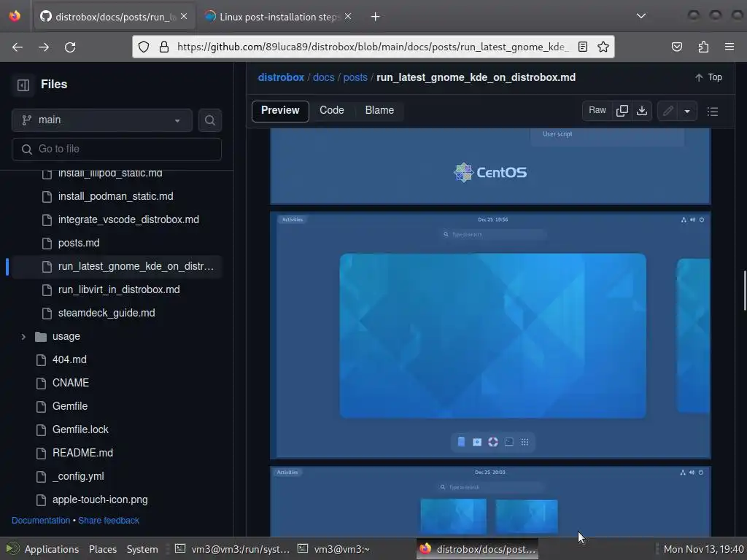747x560 pixels.
Task: Open the Gemfile entry
Action: [70, 406]
